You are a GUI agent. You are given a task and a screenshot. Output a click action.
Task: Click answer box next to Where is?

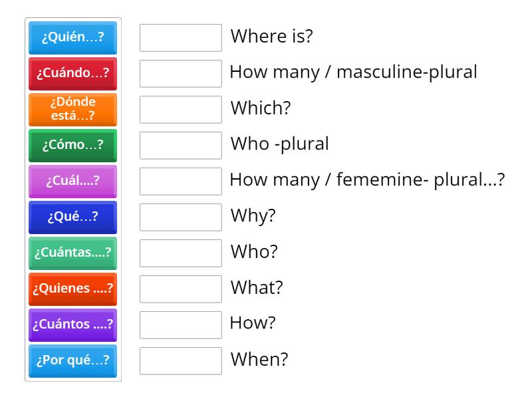click(181, 37)
